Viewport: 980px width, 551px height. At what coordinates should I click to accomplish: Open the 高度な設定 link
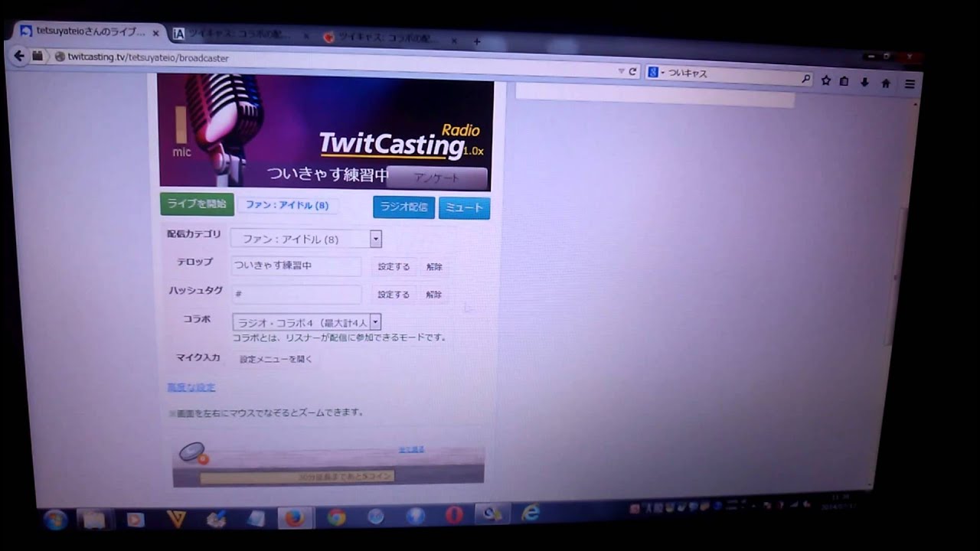point(191,387)
